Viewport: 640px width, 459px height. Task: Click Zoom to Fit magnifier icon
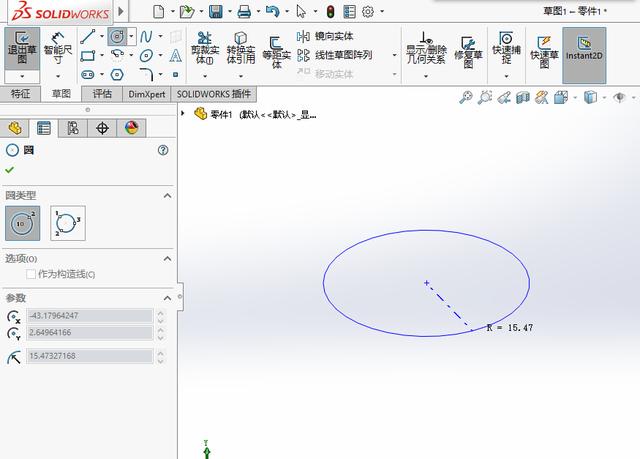[466, 97]
